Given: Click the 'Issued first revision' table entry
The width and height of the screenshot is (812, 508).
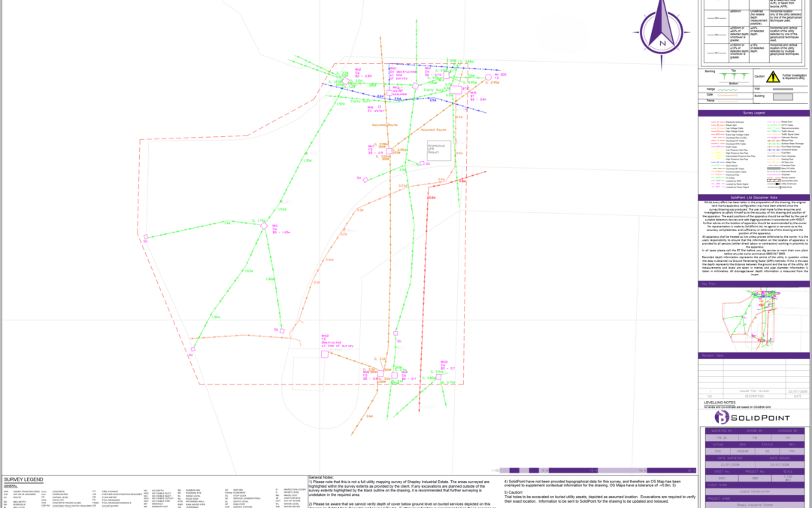Looking at the screenshot, I should pos(754,391).
